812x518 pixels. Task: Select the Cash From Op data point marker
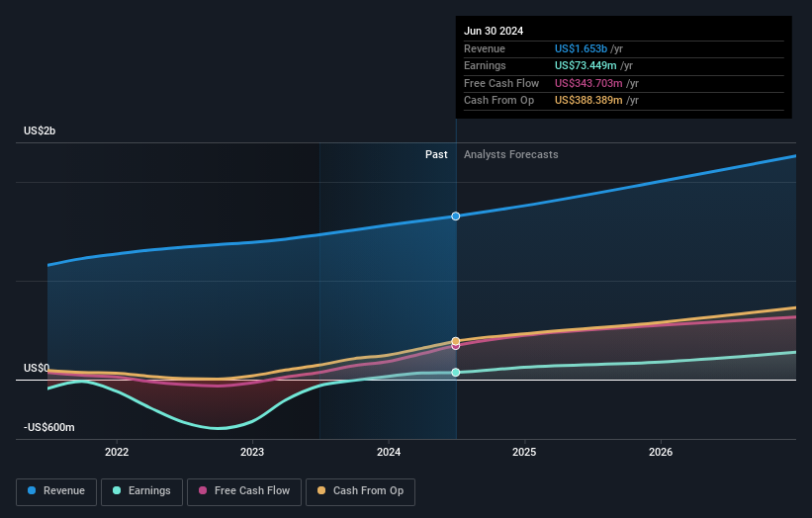pyautogui.click(x=456, y=341)
